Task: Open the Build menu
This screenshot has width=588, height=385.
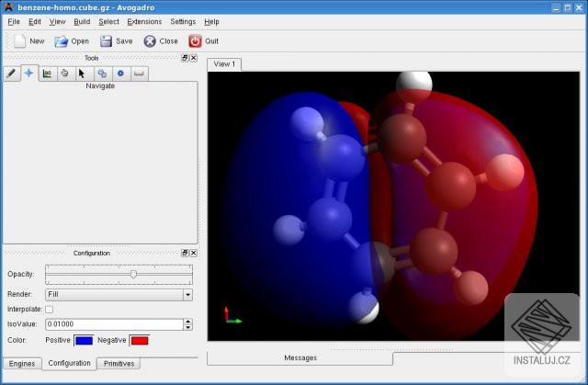Action: tap(82, 22)
